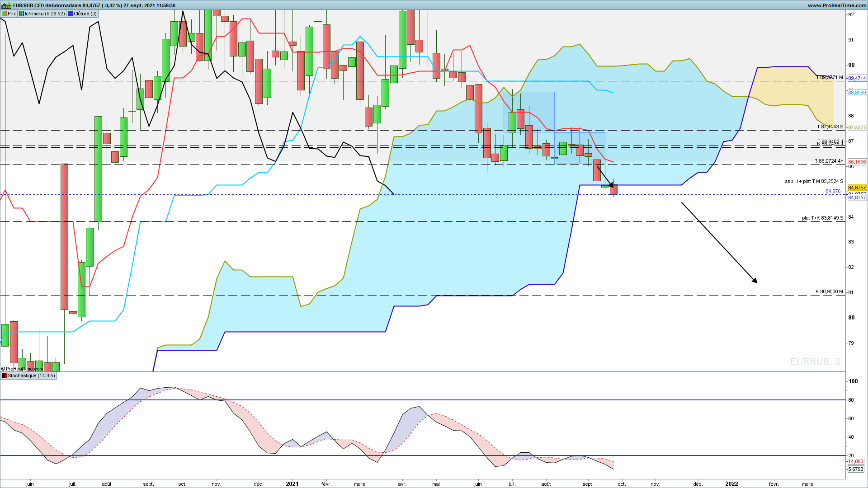Click the Prix red-green color icon
The width and height of the screenshot is (868, 488).
(5, 14)
